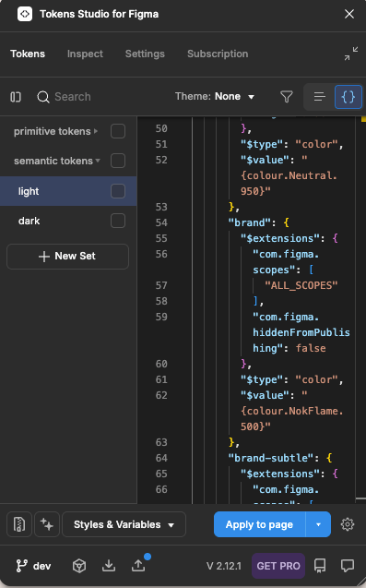This screenshot has height=588, width=366.
Task: Switch to list view icon
Action: coord(320,97)
